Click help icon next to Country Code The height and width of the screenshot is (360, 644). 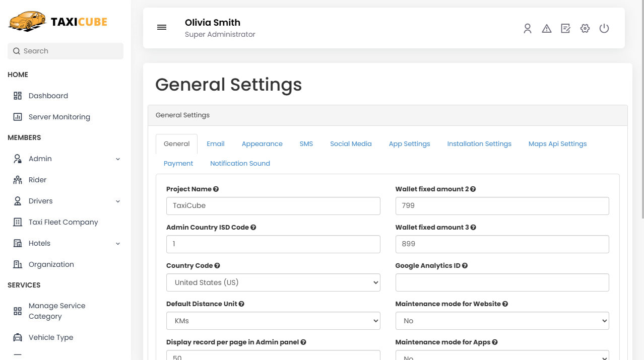[x=217, y=266]
